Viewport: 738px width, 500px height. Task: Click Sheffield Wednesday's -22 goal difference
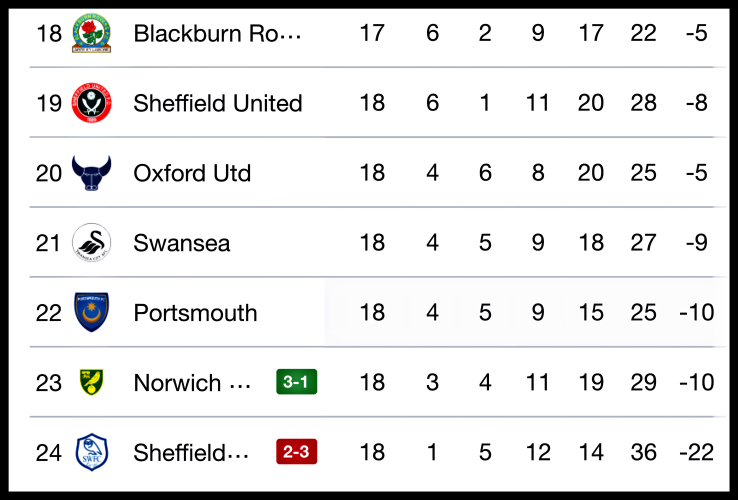(x=694, y=453)
